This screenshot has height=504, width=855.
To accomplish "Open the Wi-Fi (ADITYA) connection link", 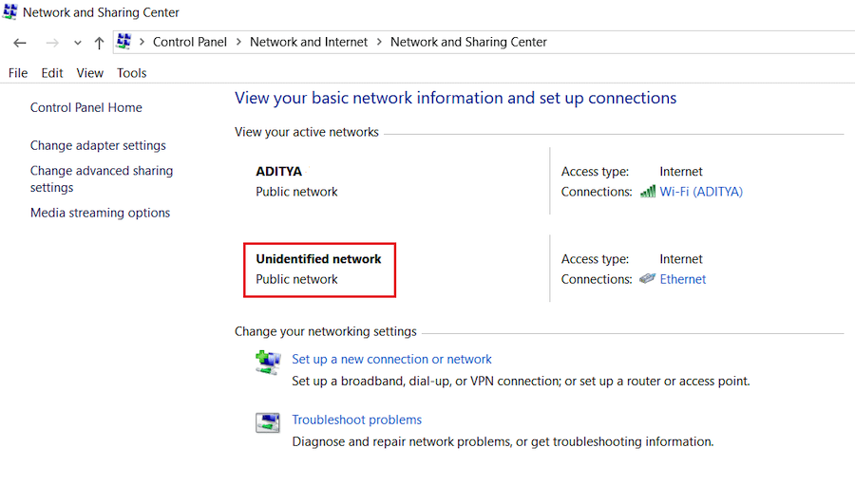I will pos(701,192).
